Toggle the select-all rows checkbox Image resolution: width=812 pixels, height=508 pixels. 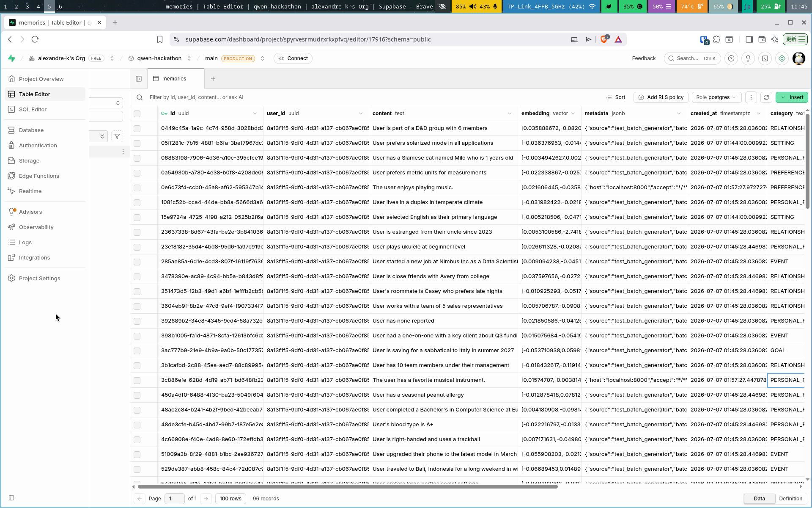tap(137, 113)
